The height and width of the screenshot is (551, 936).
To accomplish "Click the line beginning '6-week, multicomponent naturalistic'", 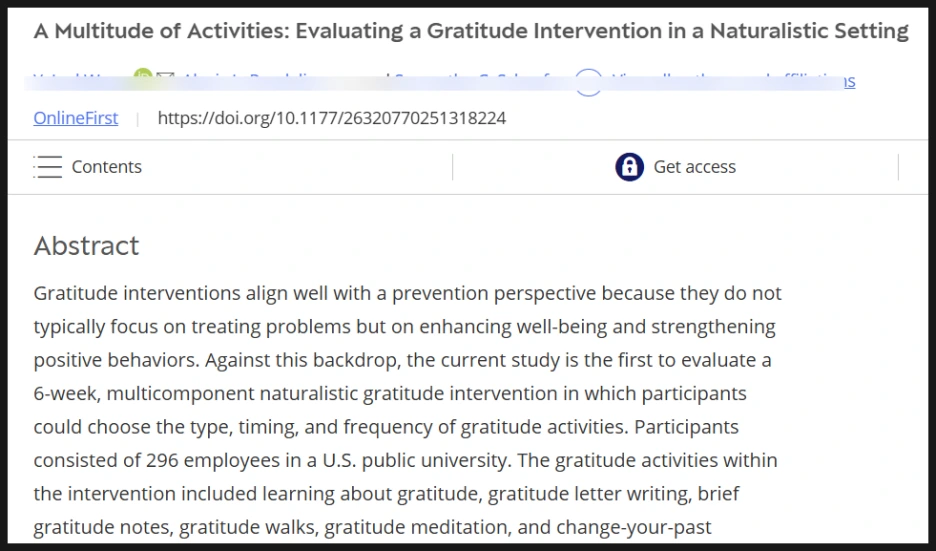I will [x=389, y=393].
